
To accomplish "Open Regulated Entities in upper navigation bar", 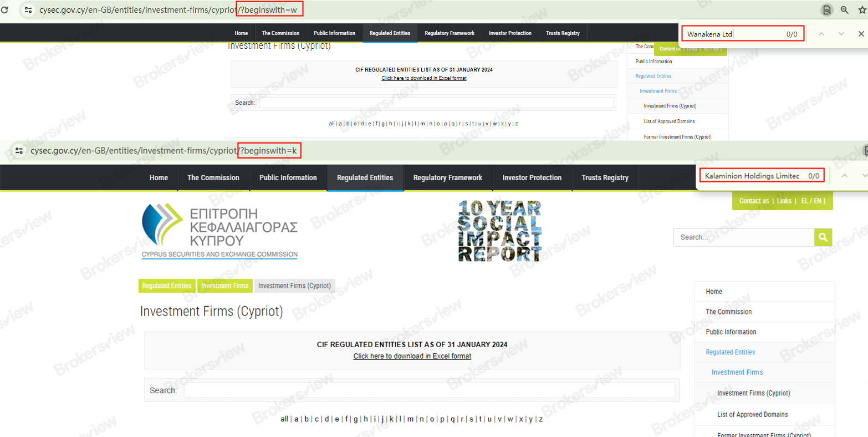I will coord(390,33).
